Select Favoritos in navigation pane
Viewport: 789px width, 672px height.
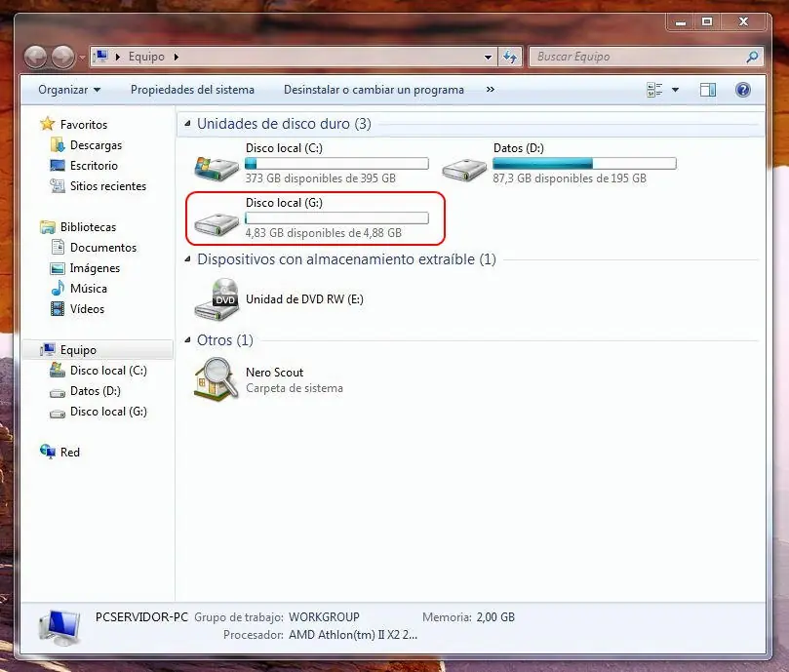(x=84, y=124)
